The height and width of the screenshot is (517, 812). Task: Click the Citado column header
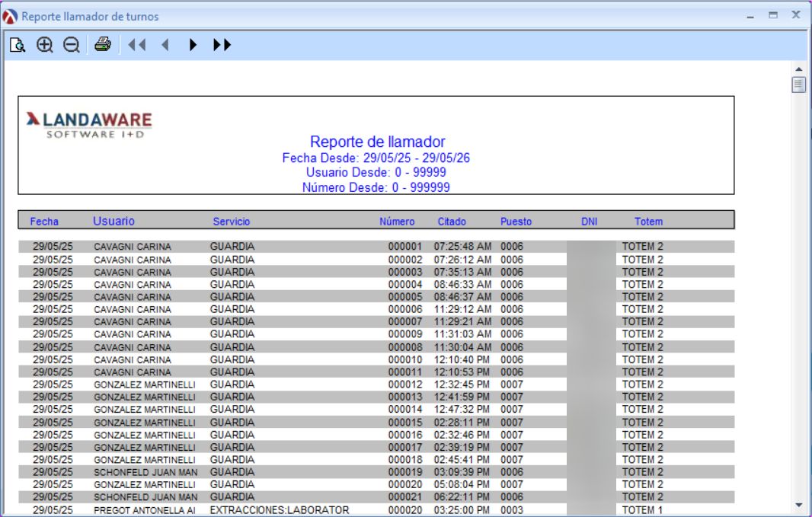pos(452,222)
